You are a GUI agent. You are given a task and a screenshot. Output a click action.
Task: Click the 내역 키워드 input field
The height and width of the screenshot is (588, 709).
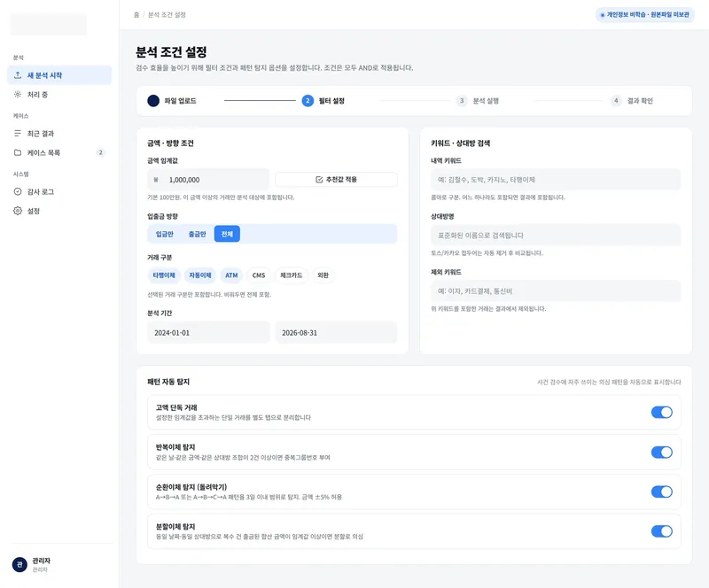[556, 180]
